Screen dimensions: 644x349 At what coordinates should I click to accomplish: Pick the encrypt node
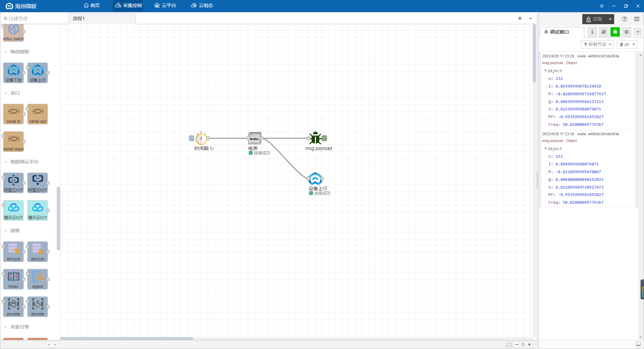coord(13,252)
